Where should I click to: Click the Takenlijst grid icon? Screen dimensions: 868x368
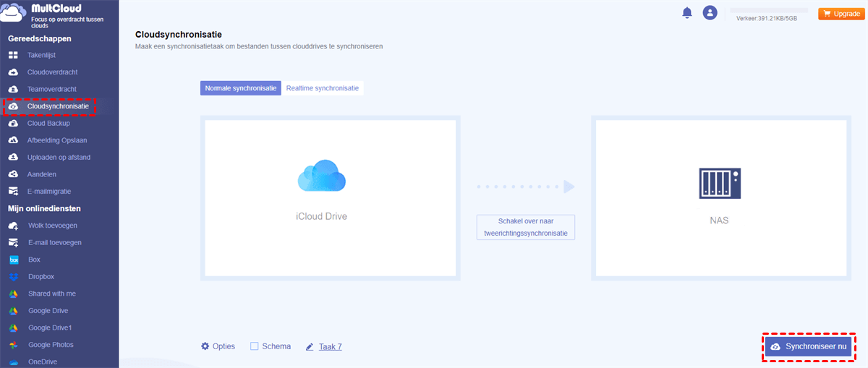pos(13,55)
